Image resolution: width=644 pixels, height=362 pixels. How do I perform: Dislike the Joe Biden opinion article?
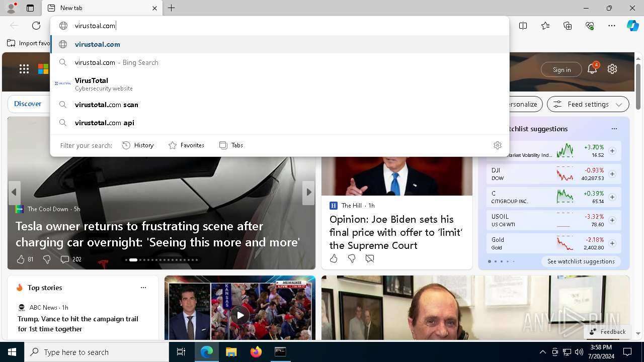pos(352,258)
